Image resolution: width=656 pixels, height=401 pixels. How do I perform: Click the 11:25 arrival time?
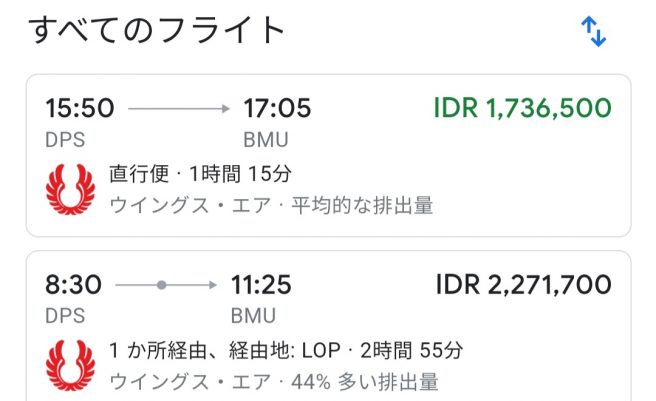click(261, 285)
